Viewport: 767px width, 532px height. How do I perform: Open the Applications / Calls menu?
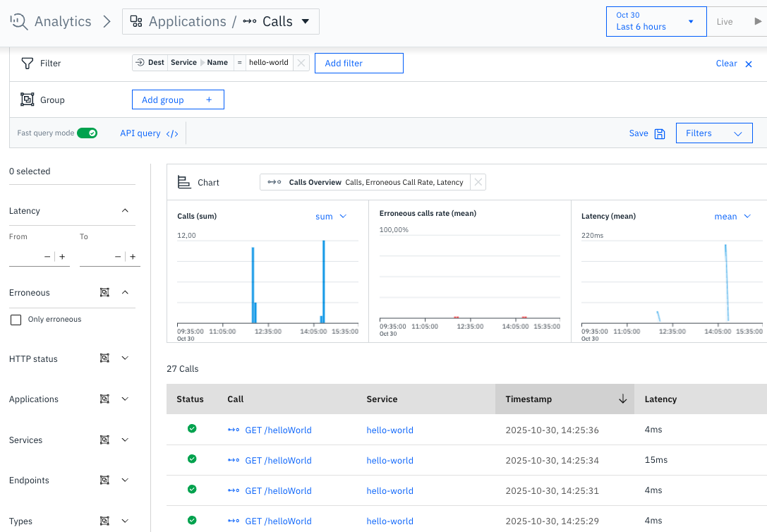(x=220, y=21)
